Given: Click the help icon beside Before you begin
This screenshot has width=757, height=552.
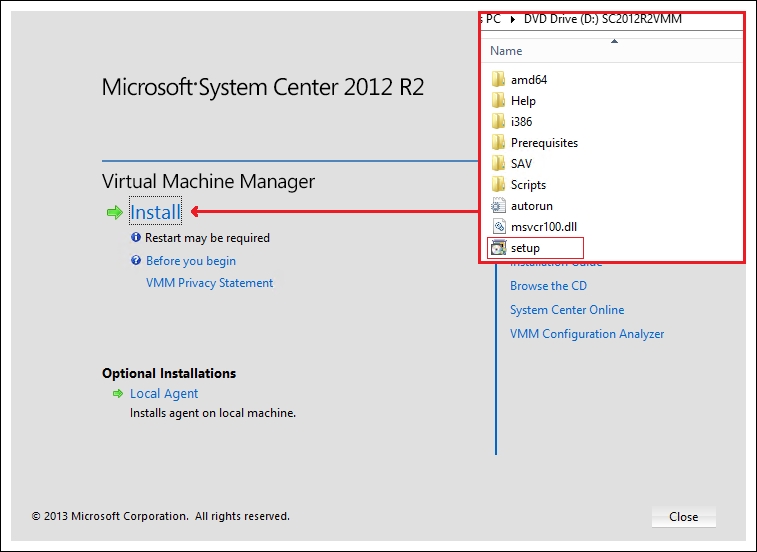Looking at the screenshot, I should click(x=136, y=261).
